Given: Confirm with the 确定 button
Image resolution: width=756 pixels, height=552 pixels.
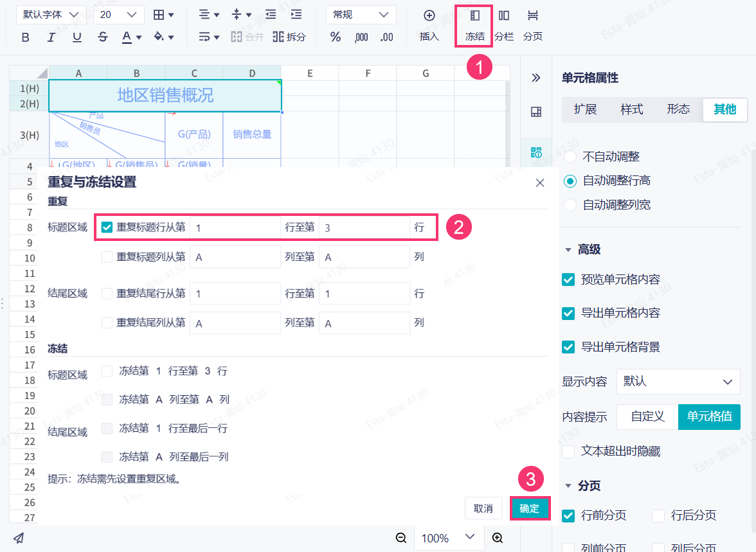Looking at the screenshot, I should pos(530,508).
